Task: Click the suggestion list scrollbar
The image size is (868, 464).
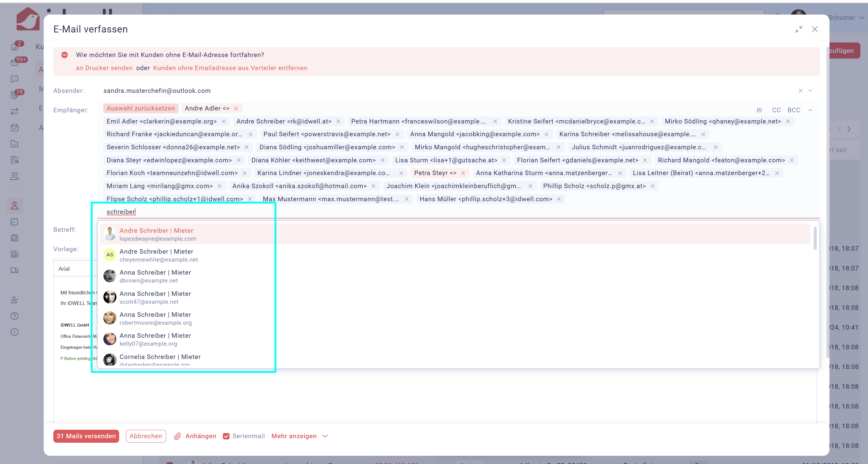Action: tap(815, 238)
